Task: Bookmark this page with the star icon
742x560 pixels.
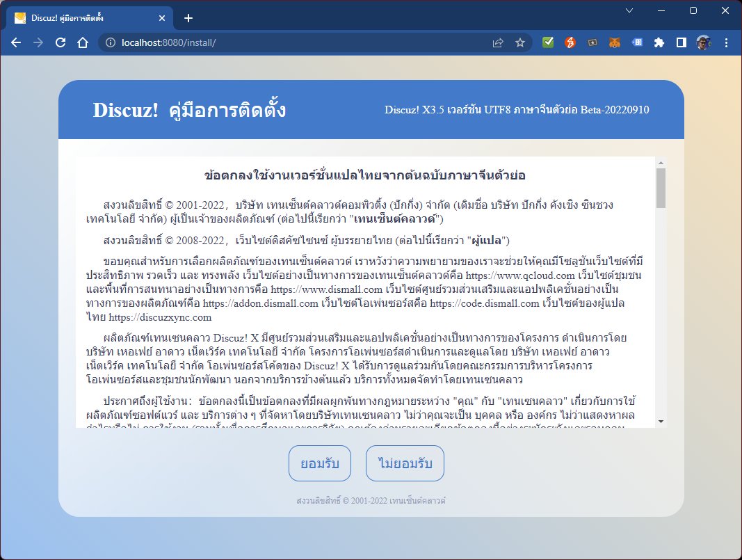Action: [520, 42]
